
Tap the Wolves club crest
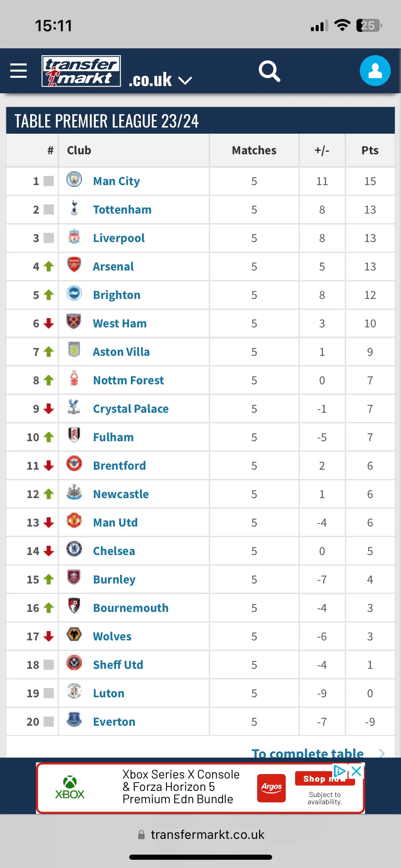(x=74, y=635)
